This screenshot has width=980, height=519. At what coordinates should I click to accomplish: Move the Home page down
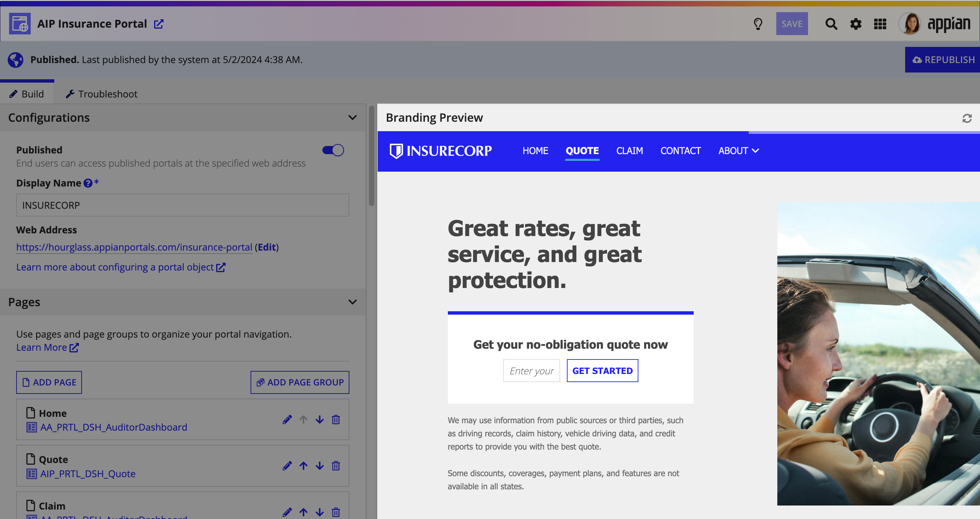click(x=320, y=419)
